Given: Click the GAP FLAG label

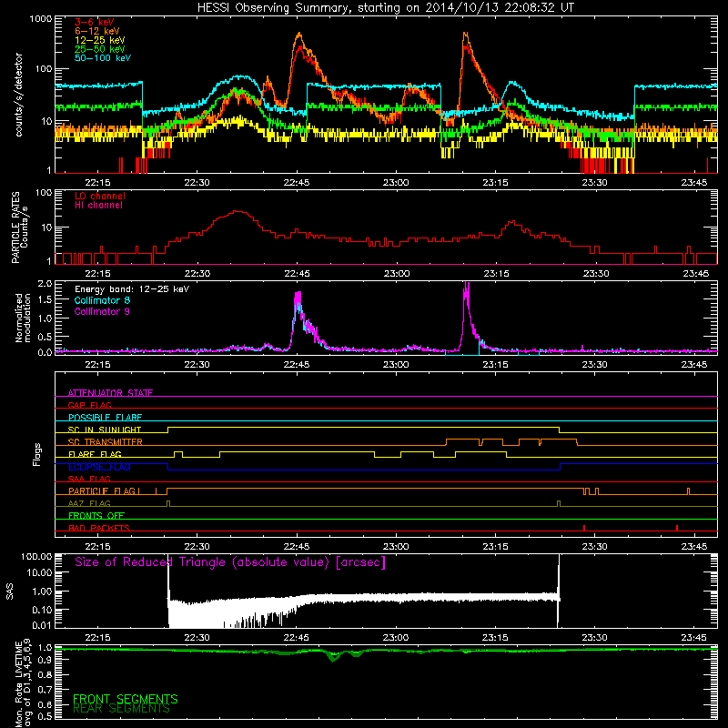Looking at the screenshot, I should pyautogui.click(x=89, y=405).
